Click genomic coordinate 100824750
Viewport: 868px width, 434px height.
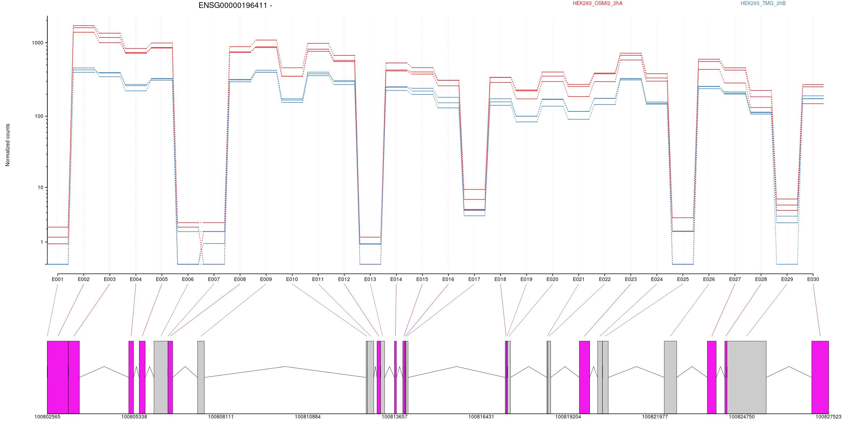pyautogui.click(x=742, y=417)
